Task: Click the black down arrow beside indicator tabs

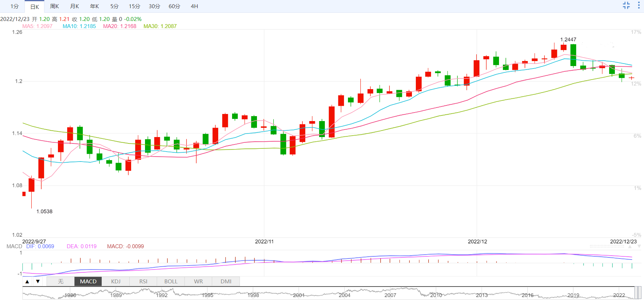Action: [38, 282]
